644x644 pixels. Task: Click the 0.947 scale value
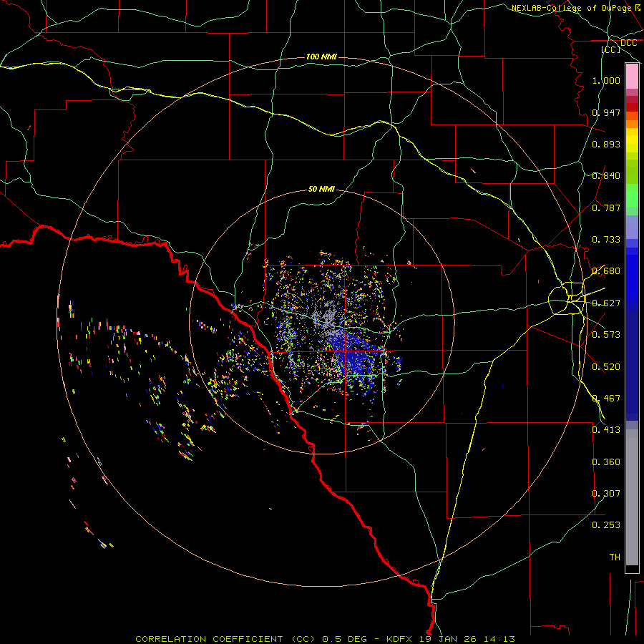click(x=606, y=112)
